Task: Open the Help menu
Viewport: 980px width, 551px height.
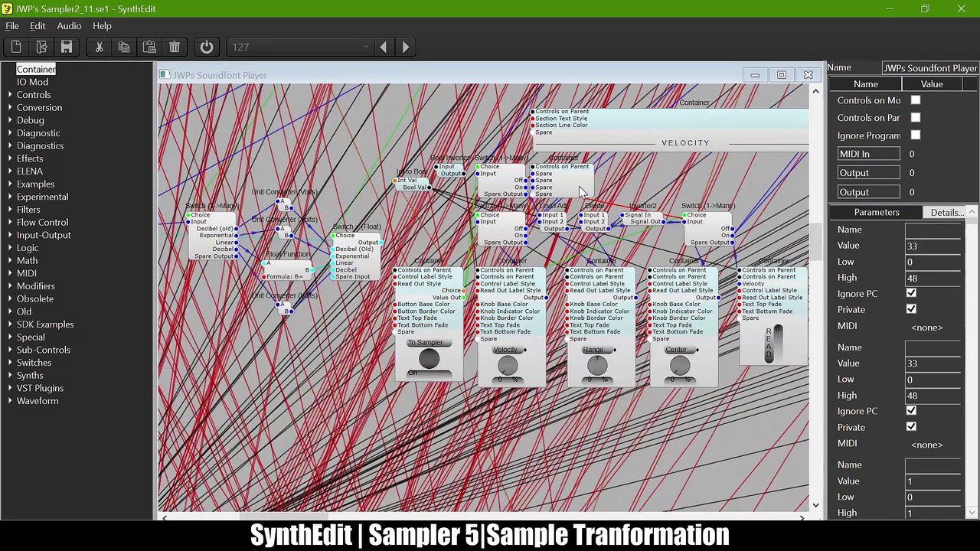Action: tap(102, 26)
